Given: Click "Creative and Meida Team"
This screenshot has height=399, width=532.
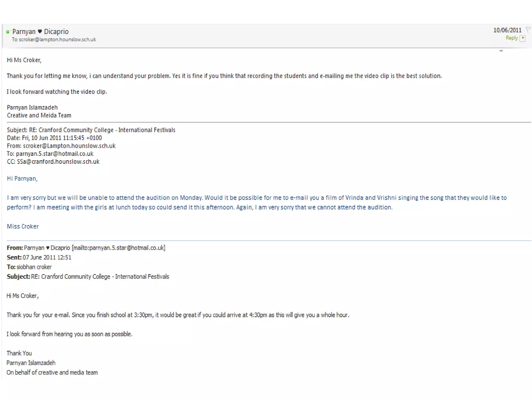Looking at the screenshot, I should point(39,115).
